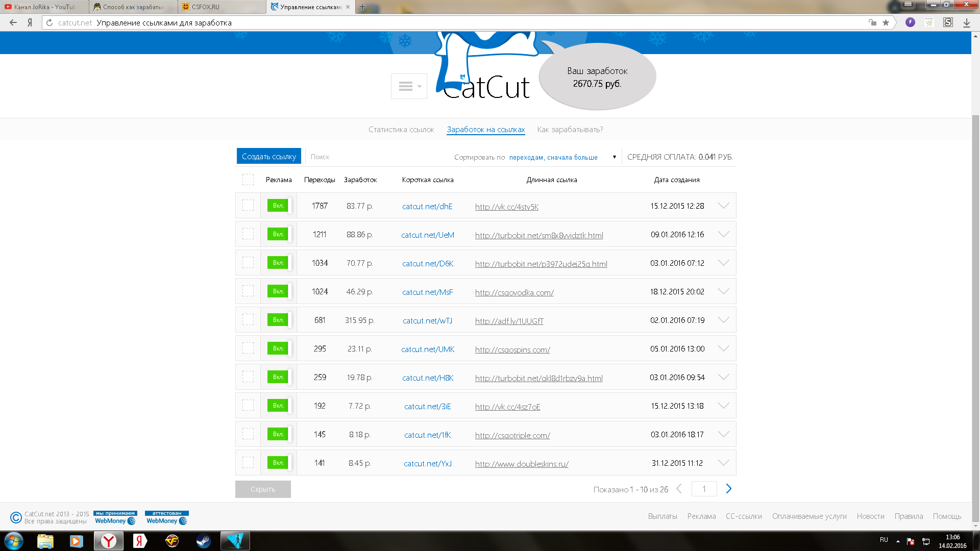Go to the next page of links
This screenshot has height=551, width=980.
tap(729, 489)
